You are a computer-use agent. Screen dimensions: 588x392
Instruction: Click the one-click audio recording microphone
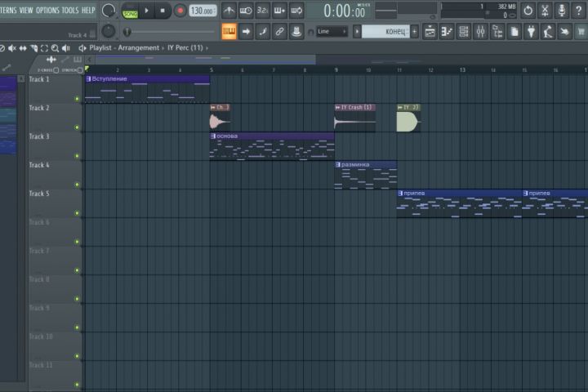(x=562, y=11)
